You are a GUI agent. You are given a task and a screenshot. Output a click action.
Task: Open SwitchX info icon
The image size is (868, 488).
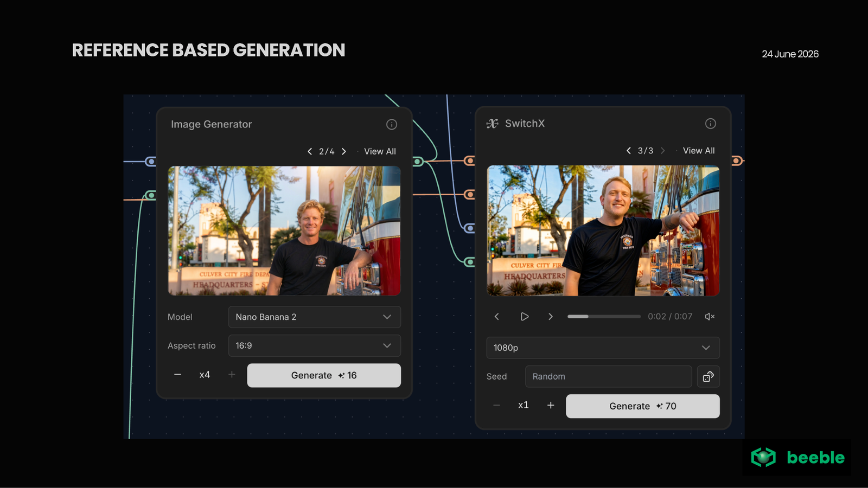(711, 124)
